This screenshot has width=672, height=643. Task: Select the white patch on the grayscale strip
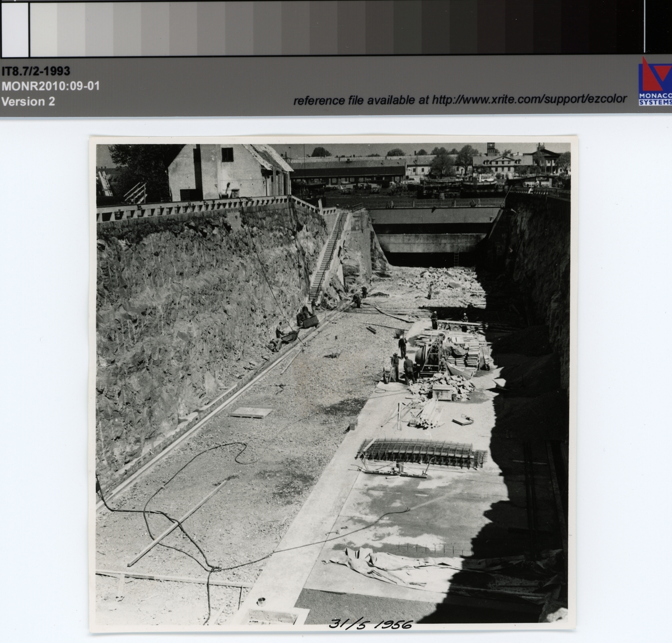15,29
